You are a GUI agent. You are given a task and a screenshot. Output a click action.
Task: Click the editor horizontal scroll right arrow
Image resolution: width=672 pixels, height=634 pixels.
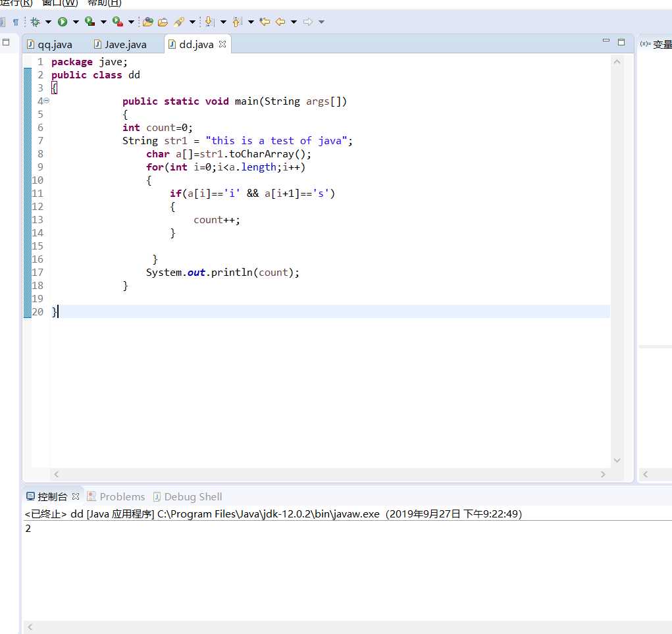[x=603, y=474]
